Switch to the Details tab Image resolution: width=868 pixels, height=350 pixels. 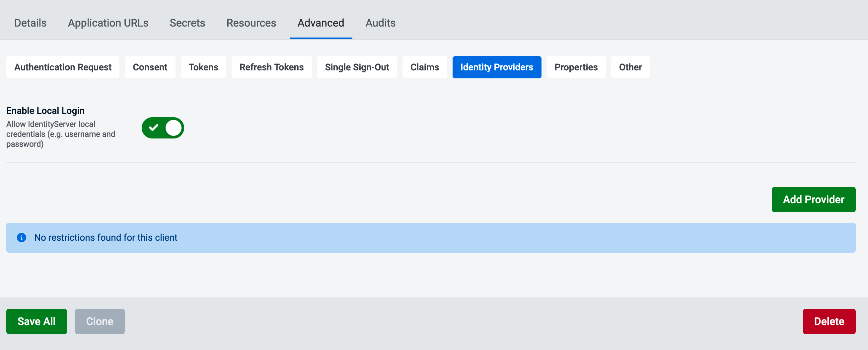pos(30,23)
